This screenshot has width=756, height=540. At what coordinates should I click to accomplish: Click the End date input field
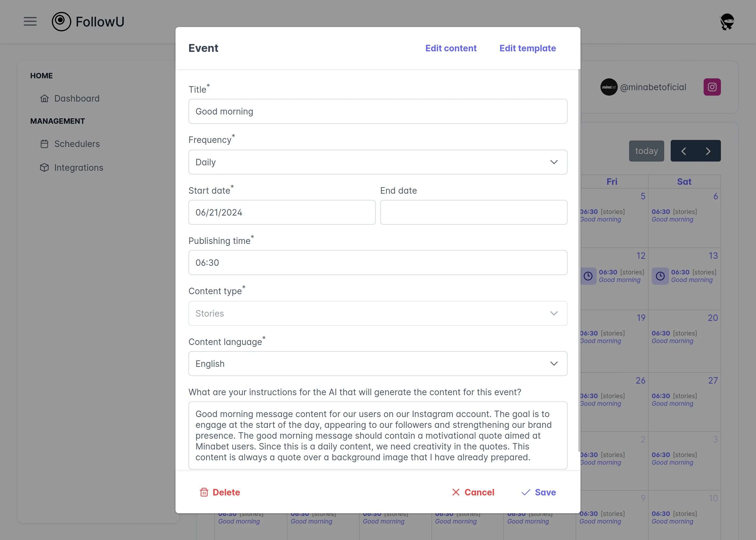point(473,213)
